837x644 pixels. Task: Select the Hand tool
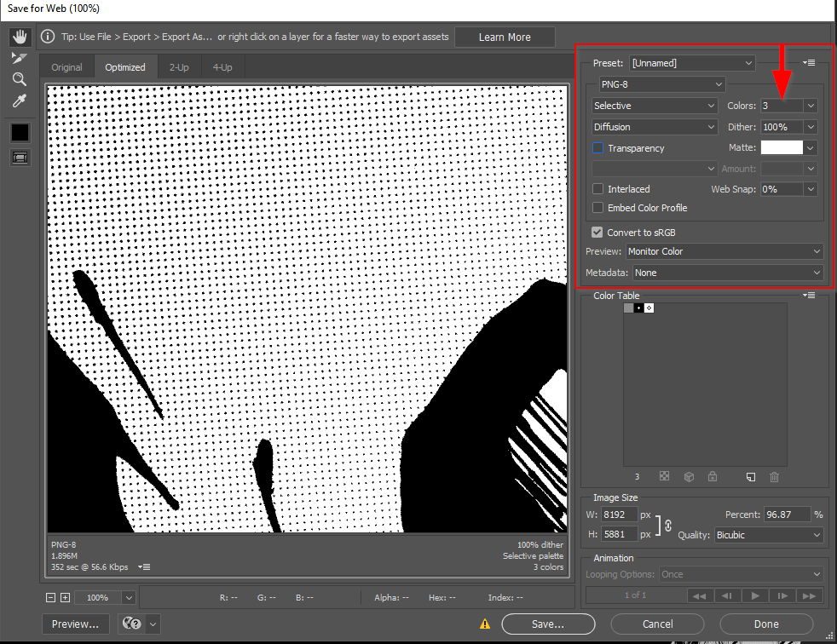[20, 37]
